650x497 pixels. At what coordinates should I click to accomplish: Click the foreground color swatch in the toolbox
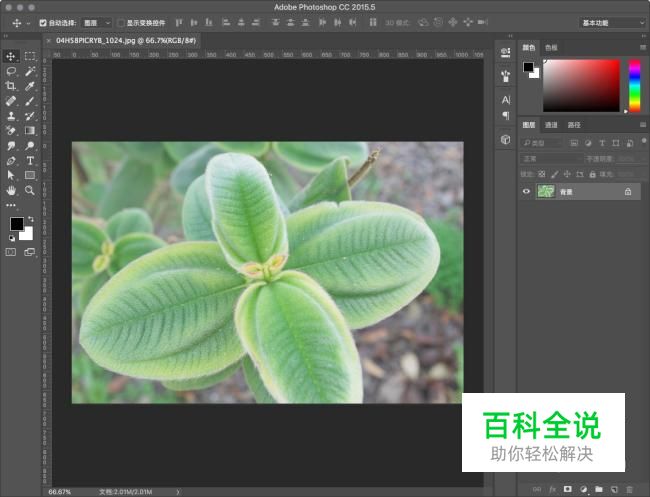click(17, 223)
